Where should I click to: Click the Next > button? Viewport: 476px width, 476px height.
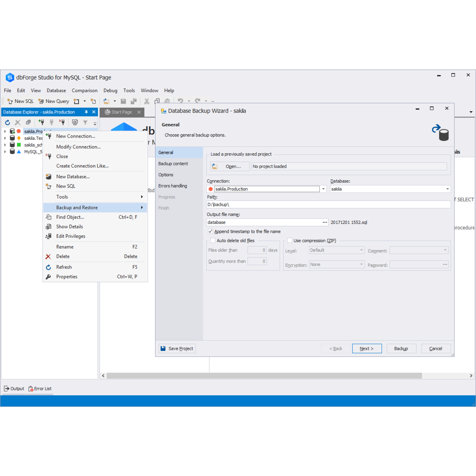click(367, 348)
